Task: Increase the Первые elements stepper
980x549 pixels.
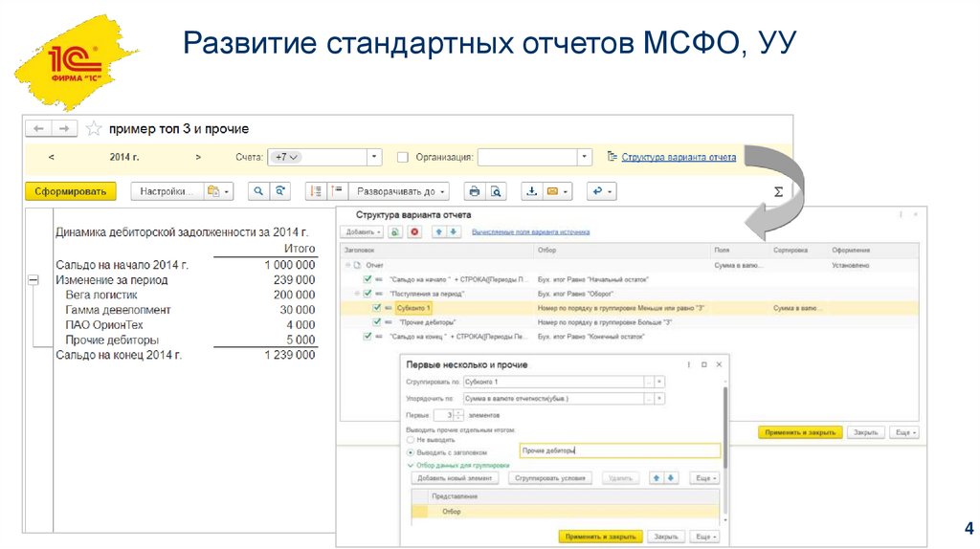Action: [x=458, y=412]
